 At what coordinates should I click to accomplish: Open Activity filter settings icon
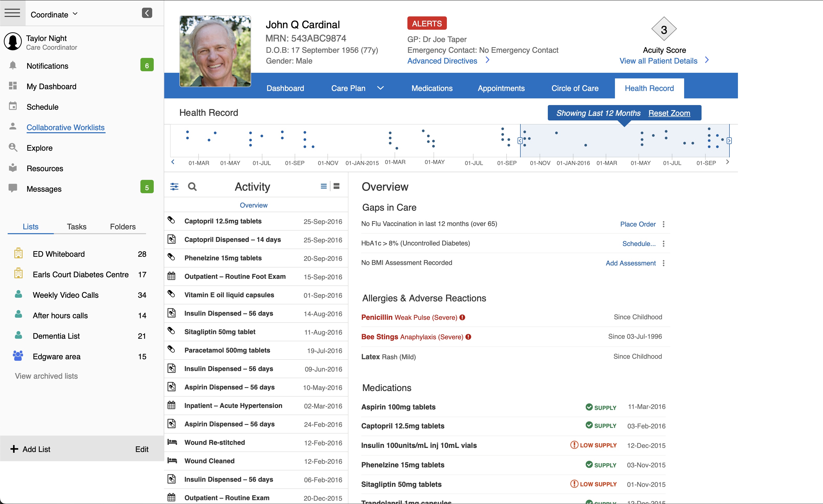tap(174, 186)
